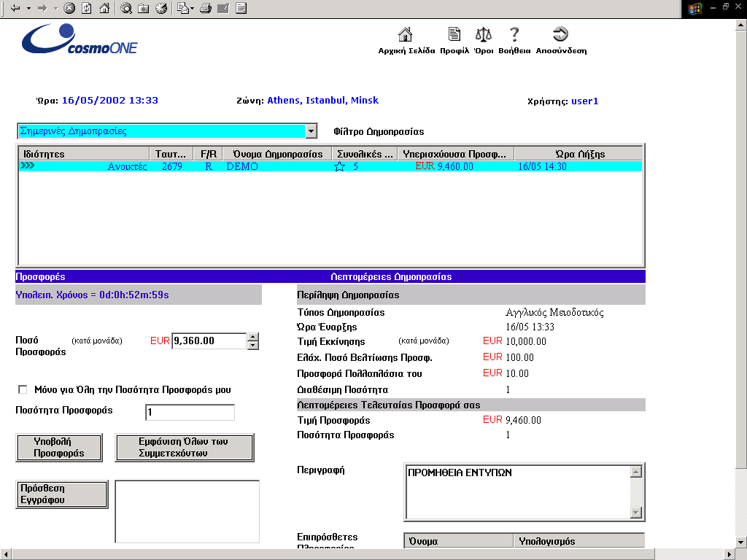747x560 pixels.
Task: Select auction ID 2679 in the list
Action: point(172,166)
